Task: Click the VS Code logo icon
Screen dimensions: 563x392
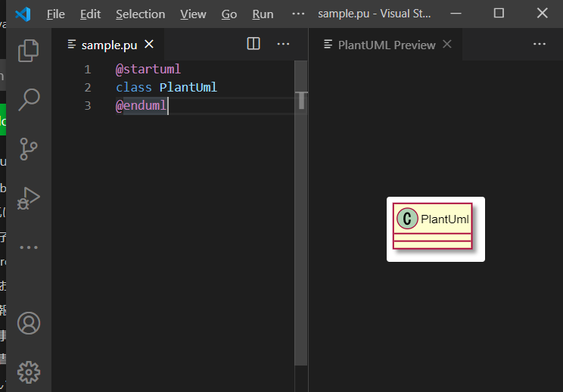Action: click(x=23, y=14)
